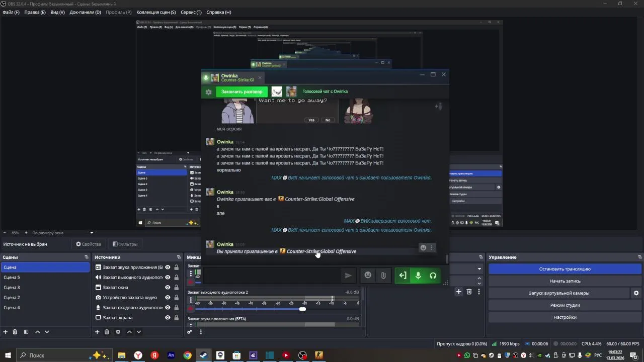644x362 pixels.
Task: Hide 'Устройство захвата видео' source eye
Action: click(168, 298)
